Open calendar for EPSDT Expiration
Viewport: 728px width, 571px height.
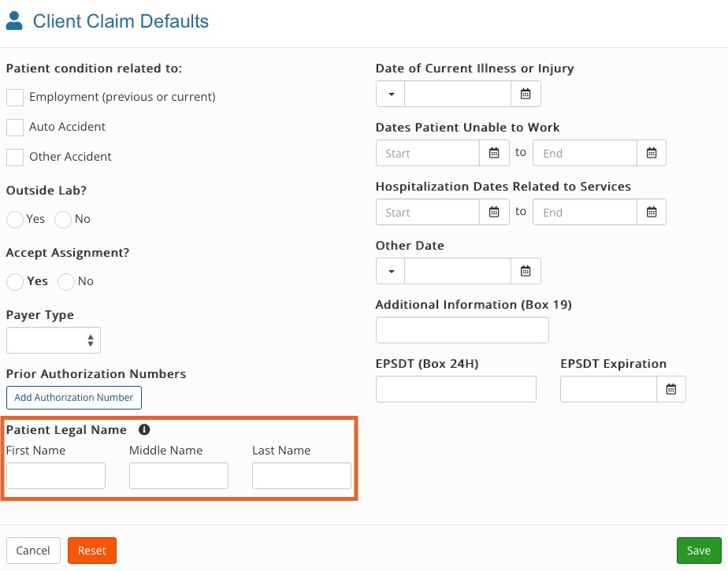coord(671,389)
